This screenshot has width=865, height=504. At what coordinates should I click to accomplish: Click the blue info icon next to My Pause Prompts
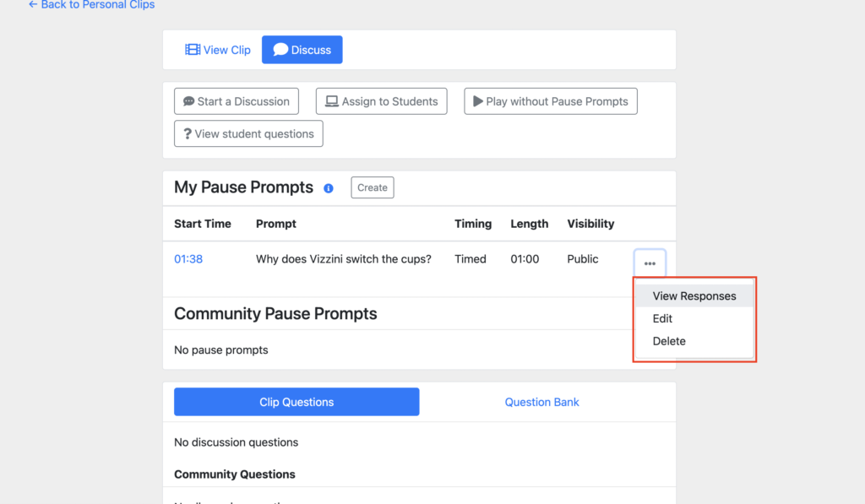[x=329, y=188]
